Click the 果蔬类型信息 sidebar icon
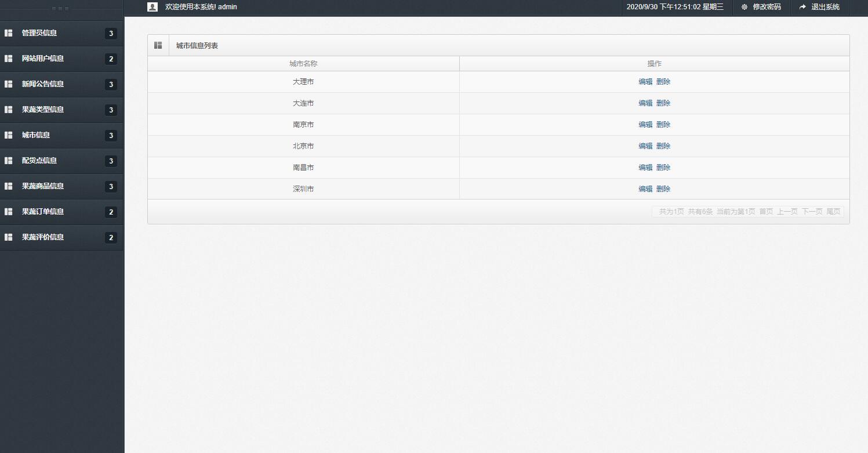This screenshot has height=453, width=868. pos(9,110)
